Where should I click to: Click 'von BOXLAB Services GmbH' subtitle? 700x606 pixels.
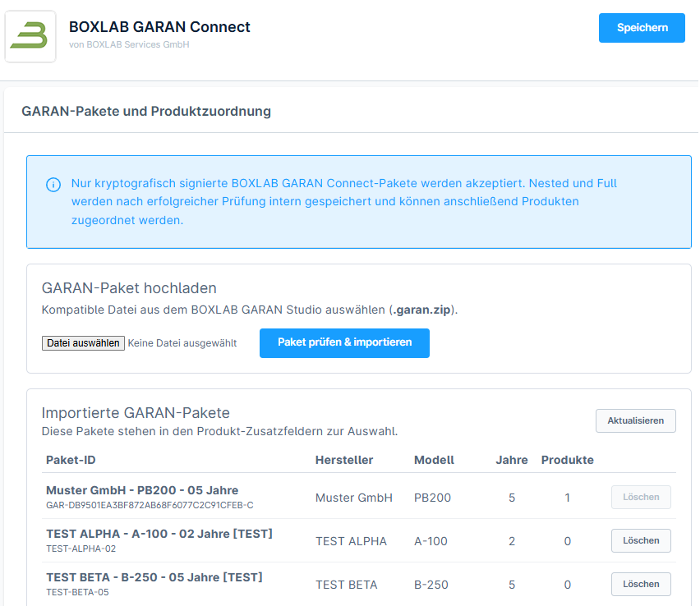pyautogui.click(x=129, y=44)
